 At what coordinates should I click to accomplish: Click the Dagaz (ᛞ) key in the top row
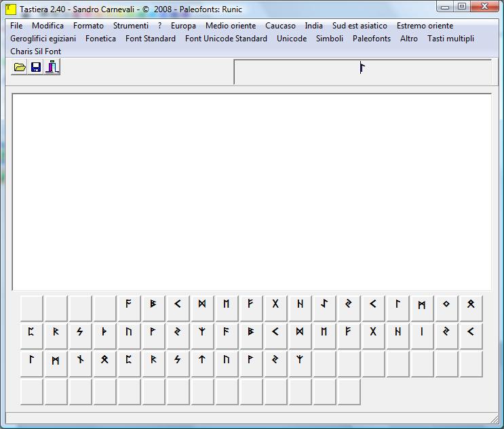pyautogui.click(x=202, y=308)
